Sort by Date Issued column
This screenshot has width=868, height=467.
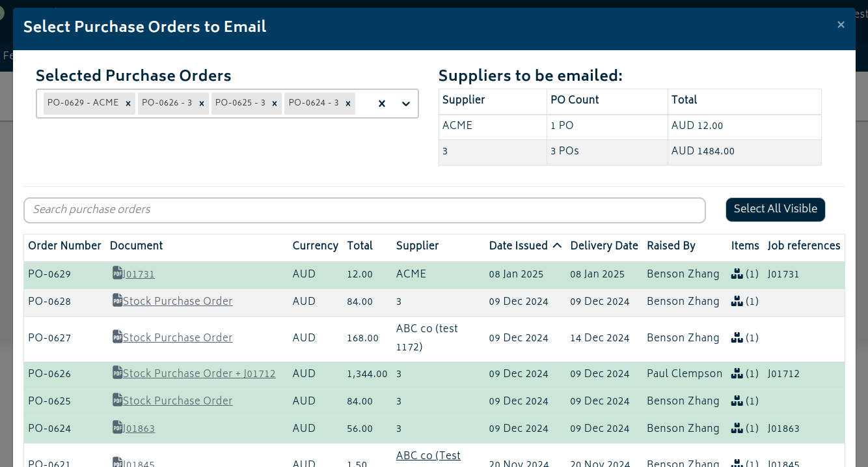click(x=525, y=246)
